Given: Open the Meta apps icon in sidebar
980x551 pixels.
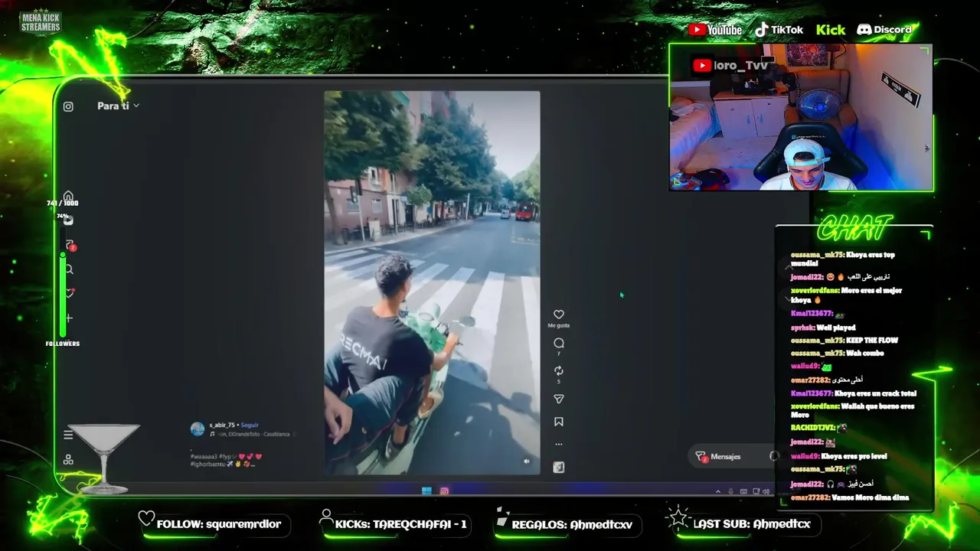Looking at the screenshot, I should point(68,459).
